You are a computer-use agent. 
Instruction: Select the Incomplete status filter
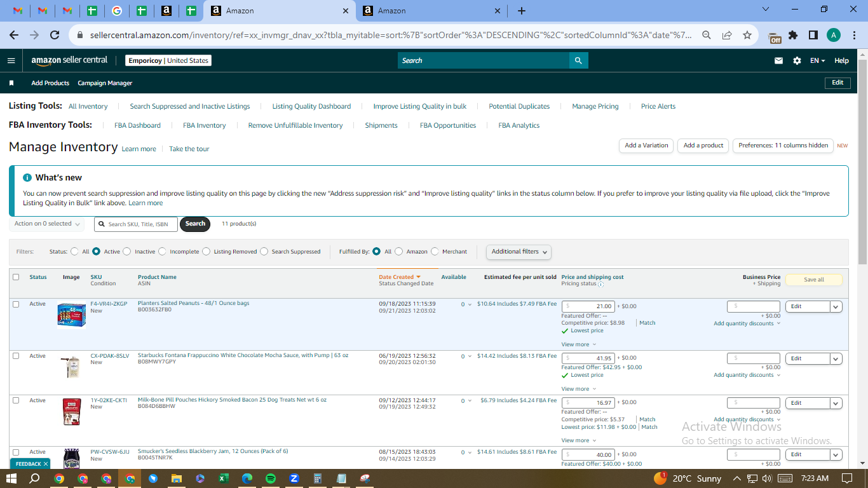coord(162,252)
